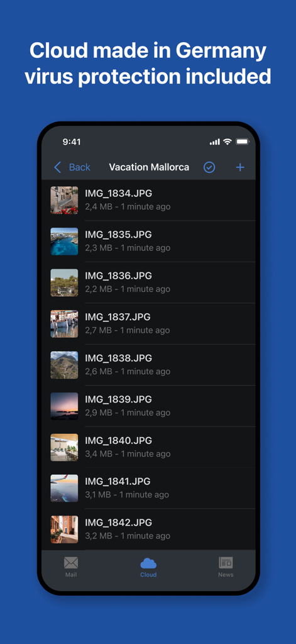Screen dimensions: 296x644
Task: Select file name IMG_1835.JPG
Action: pyautogui.click(x=118, y=235)
